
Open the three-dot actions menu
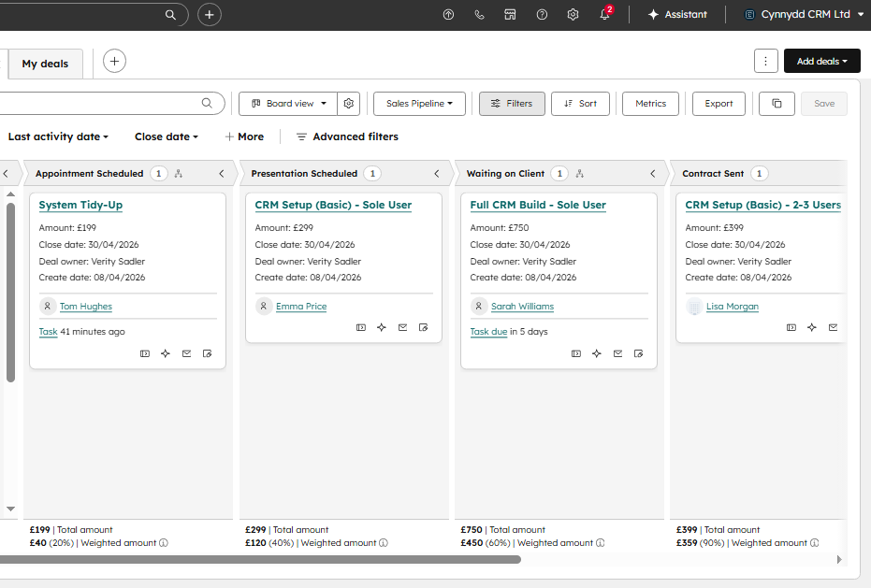766,61
